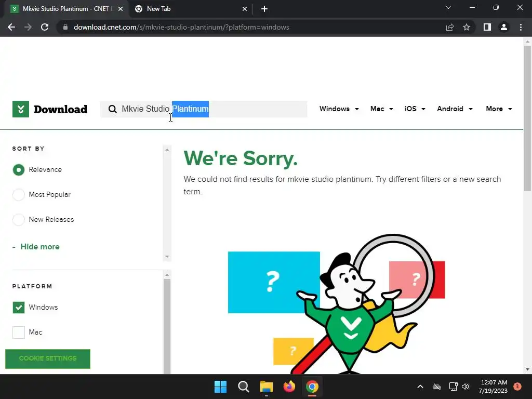The width and height of the screenshot is (532, 399).
Task: Open the Chrome profile avatar icon
Action: (x=504, y=27)
